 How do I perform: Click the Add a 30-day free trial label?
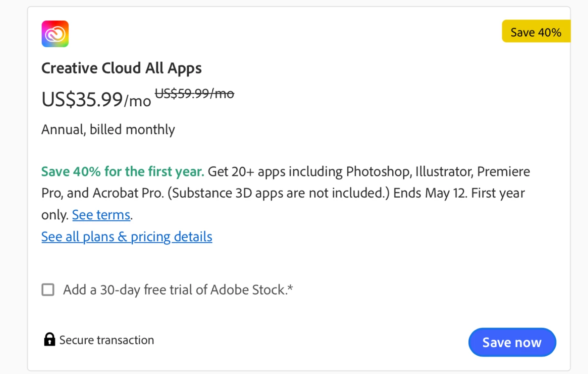[178, 290]
